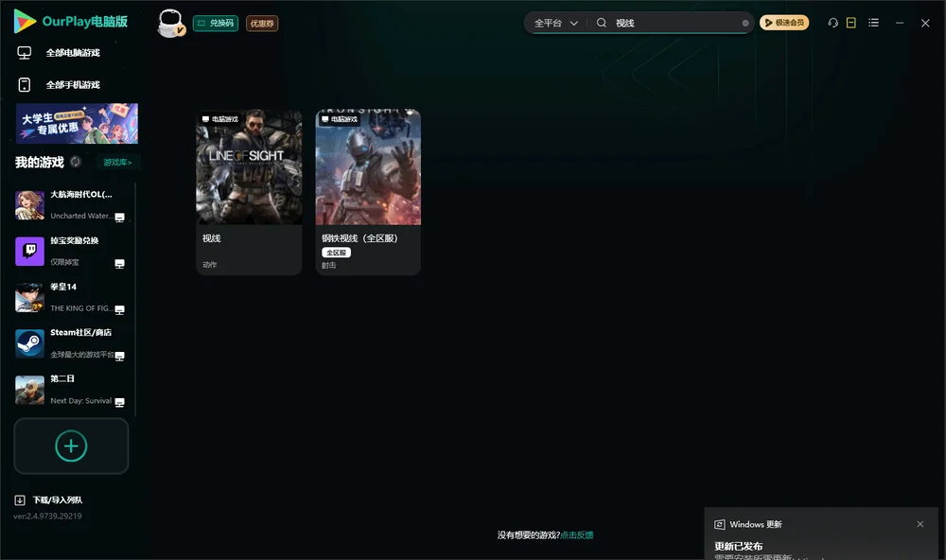Select 第二日 Next Day: Survival entry
Image resolution: width=946 pixels, height=560 pixels.
click(x=70, y=390)
